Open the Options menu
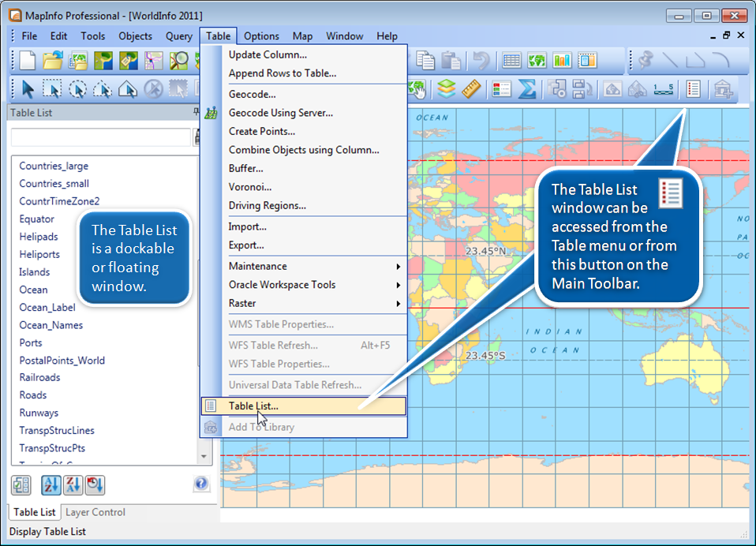The height and width of the screenshot is (546, 756). 261,36
